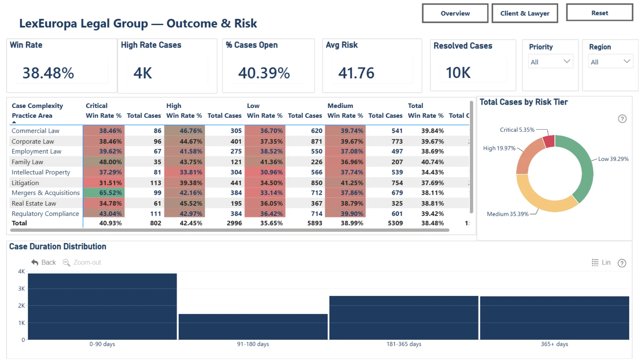The width and height of the screenshot is (644, 362).
Task: Click the 91-180 days bar
Action: [x=253, y=327]
